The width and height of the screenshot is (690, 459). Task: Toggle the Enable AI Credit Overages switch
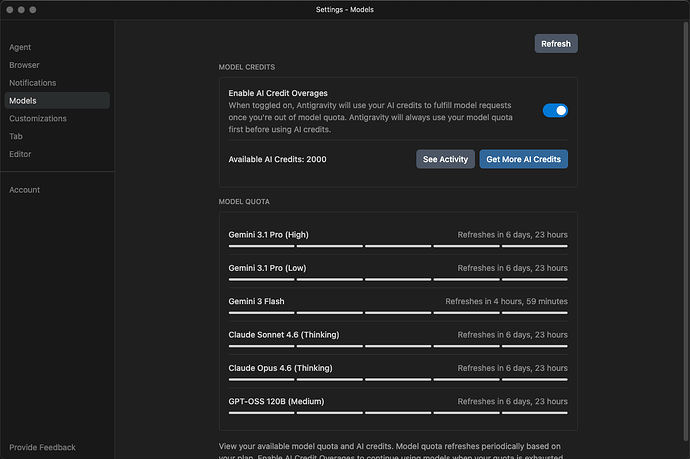coord(555,110)
